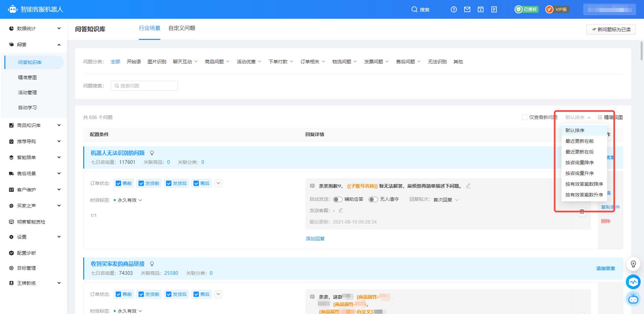Toggle 仅查看新问题 checkbox
The image size is (644, 314).
click(525, 117)
